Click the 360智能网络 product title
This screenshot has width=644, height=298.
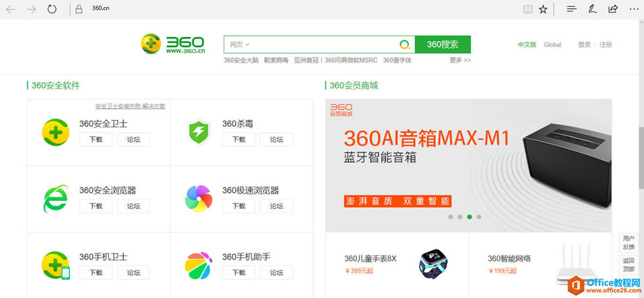(509, 258)
